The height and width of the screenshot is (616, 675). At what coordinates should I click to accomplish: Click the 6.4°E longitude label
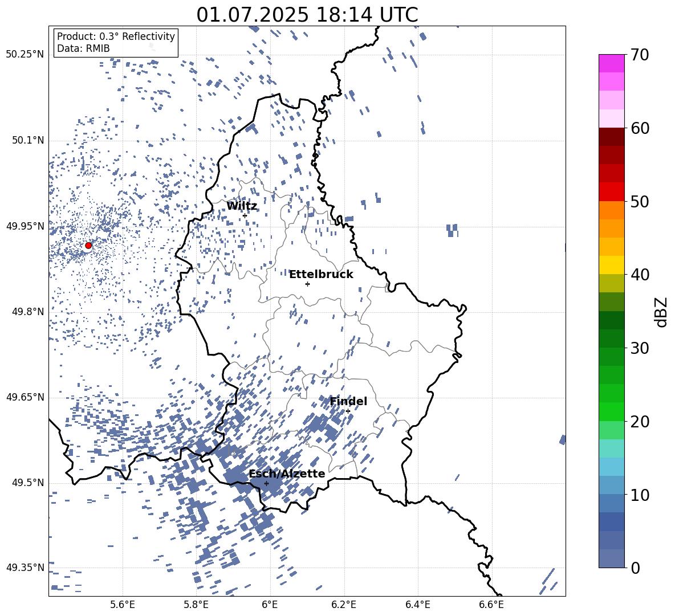pyautogui.click(x=417, y=605)
